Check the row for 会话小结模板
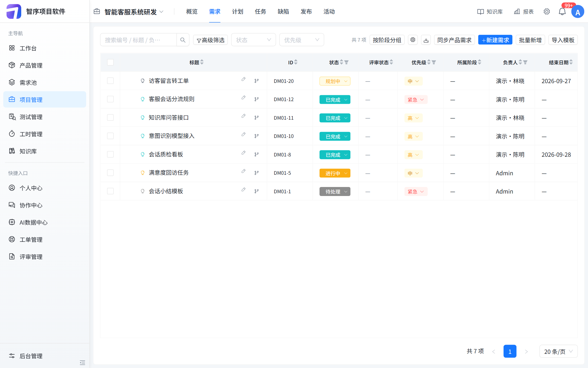588x368 pixels. pyautogui.click(x=110, y=191)
